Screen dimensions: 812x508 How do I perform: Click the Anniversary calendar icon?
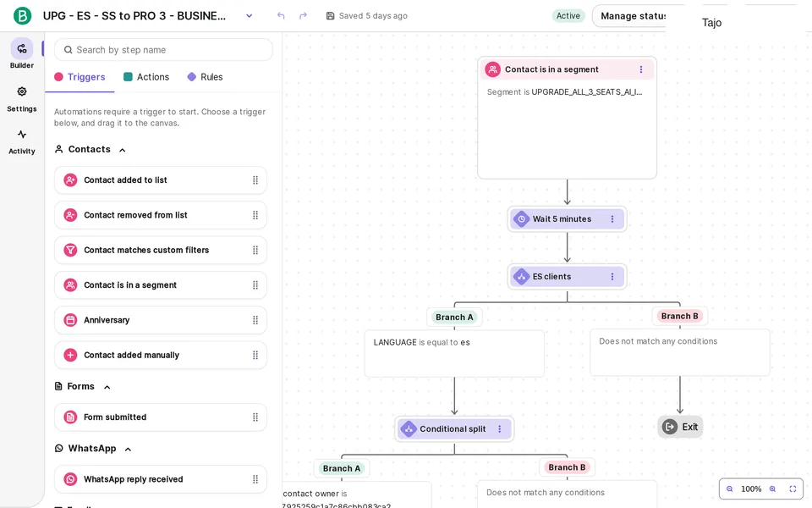tap(70, 320)
